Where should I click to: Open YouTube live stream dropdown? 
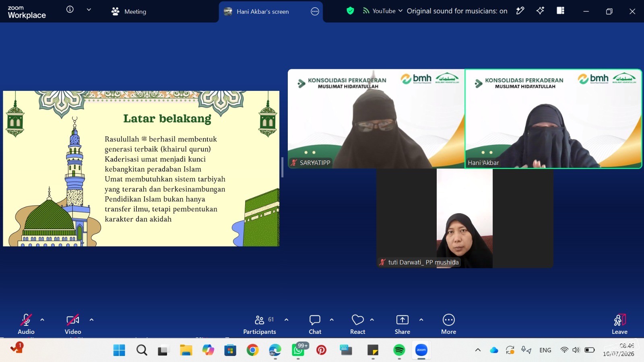pos(382,11)
